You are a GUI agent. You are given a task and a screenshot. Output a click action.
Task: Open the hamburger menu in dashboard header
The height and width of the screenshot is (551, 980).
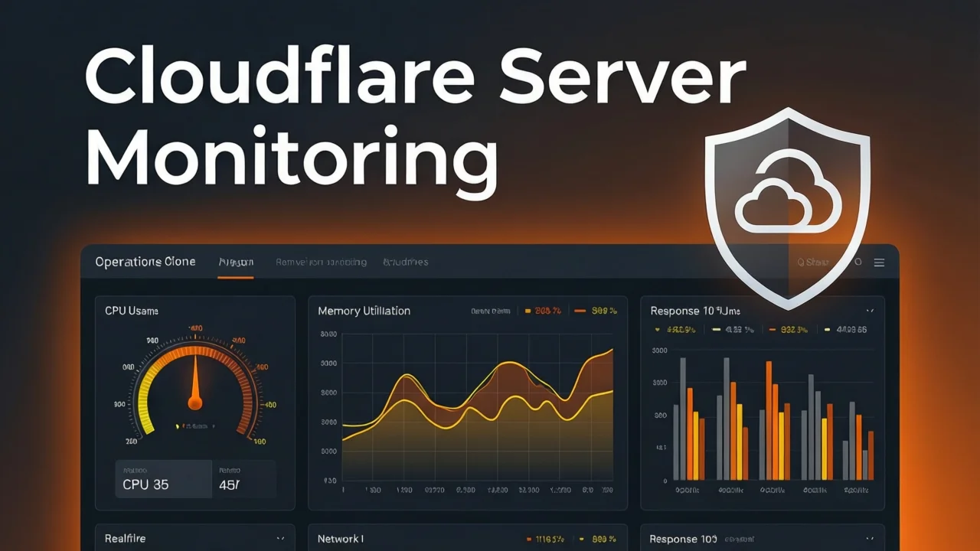(879, 262)
